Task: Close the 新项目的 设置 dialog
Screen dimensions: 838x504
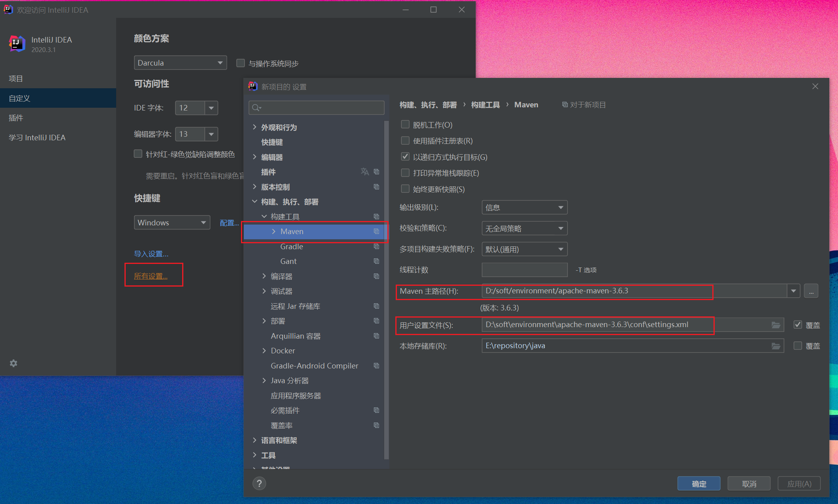Action: 815,86
